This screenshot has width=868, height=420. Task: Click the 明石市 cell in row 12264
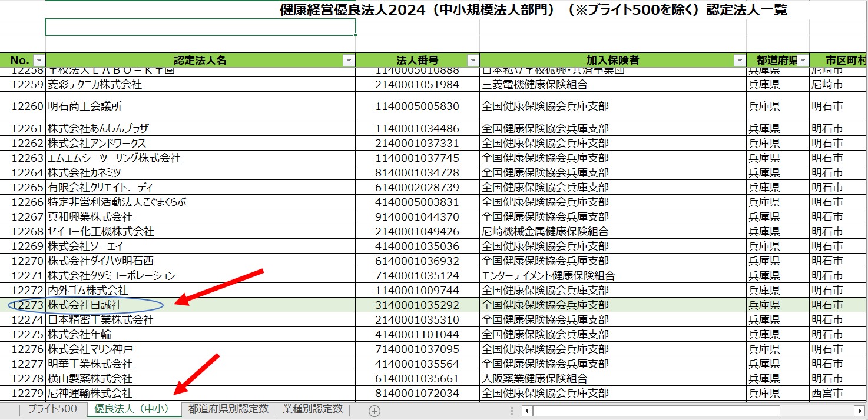click(839, 173)
